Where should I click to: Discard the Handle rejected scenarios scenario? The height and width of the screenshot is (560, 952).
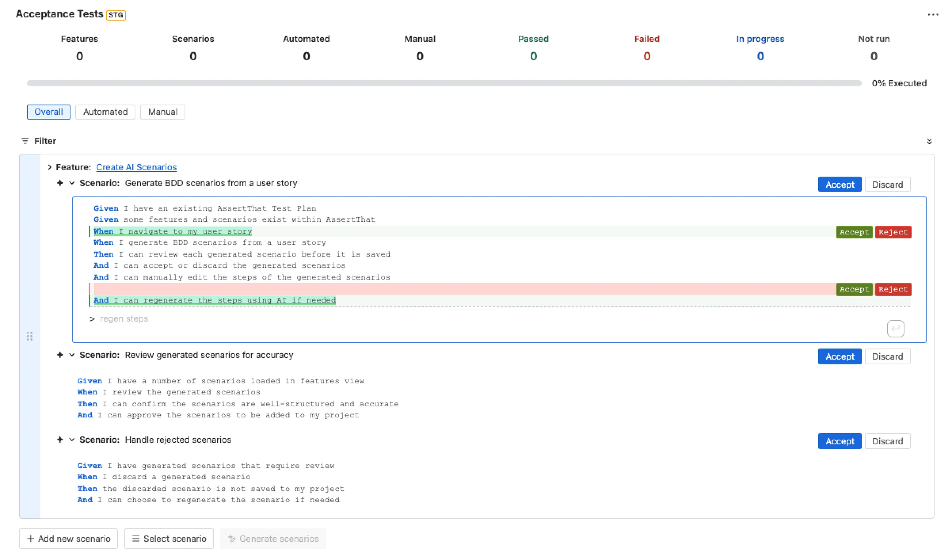[x=887, y=441]
